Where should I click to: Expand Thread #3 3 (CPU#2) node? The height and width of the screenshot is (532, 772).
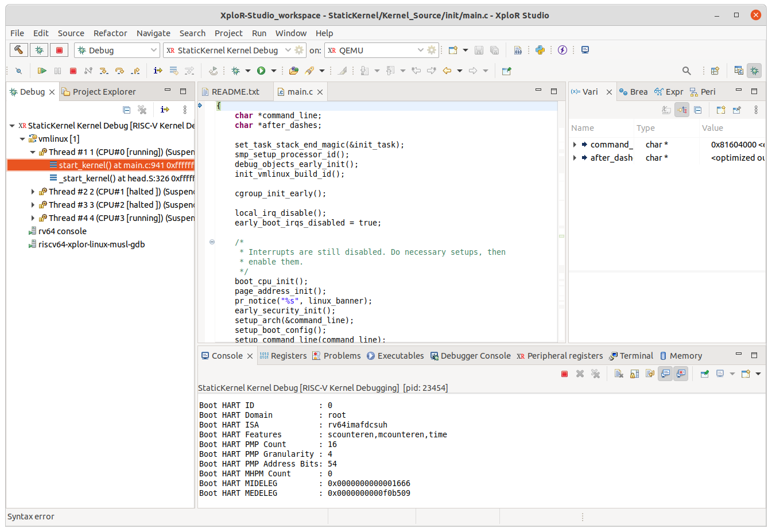pyautogui.click(x=33, y=205)
